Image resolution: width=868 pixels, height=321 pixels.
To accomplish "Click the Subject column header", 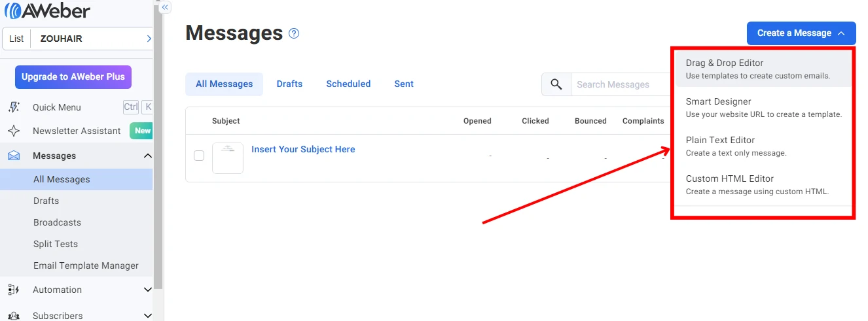I will click(x=226, y=121).
